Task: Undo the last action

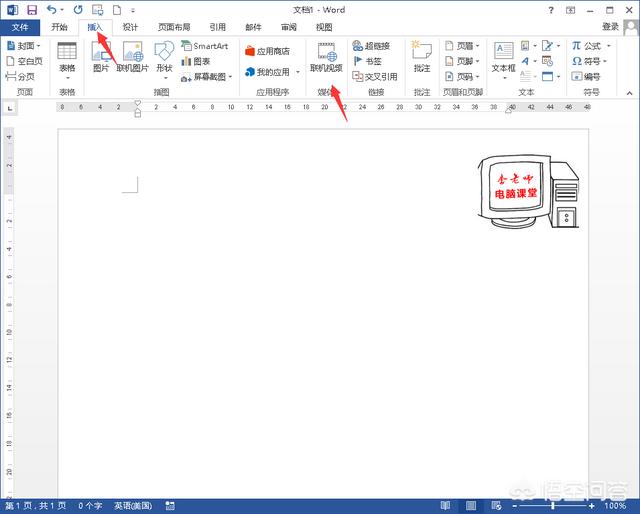Action: (52, 9)
